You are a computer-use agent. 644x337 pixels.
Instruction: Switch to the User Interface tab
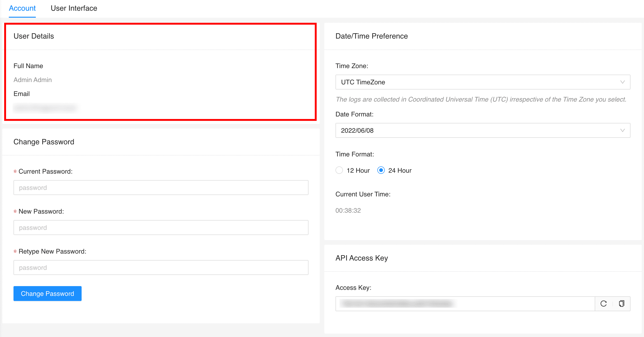point(74,8)
